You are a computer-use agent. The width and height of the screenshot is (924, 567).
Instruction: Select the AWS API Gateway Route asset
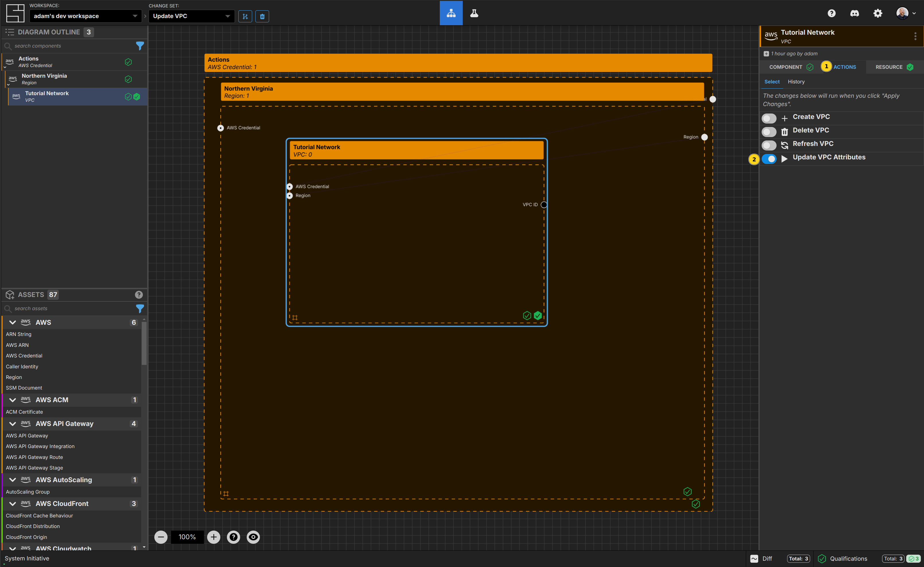click(x=34, y=457)
